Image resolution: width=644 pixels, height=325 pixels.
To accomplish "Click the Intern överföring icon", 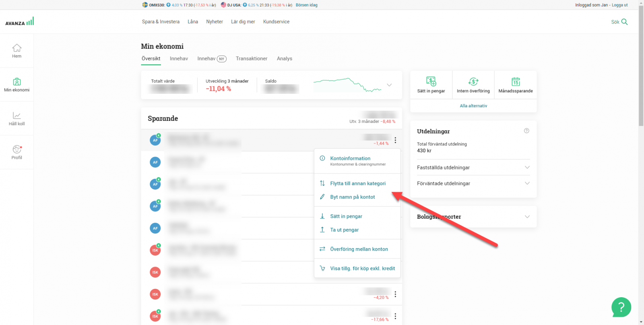I will click(x=473, y=82).
